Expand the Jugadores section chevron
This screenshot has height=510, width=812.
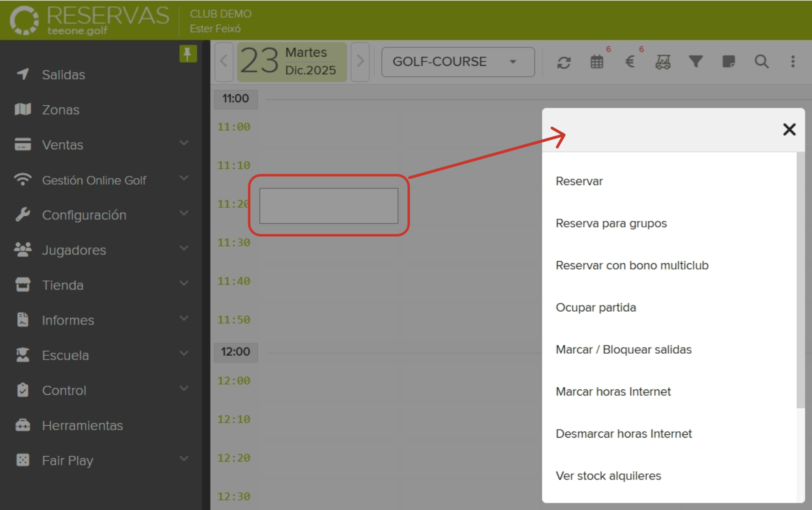[184, 248]
